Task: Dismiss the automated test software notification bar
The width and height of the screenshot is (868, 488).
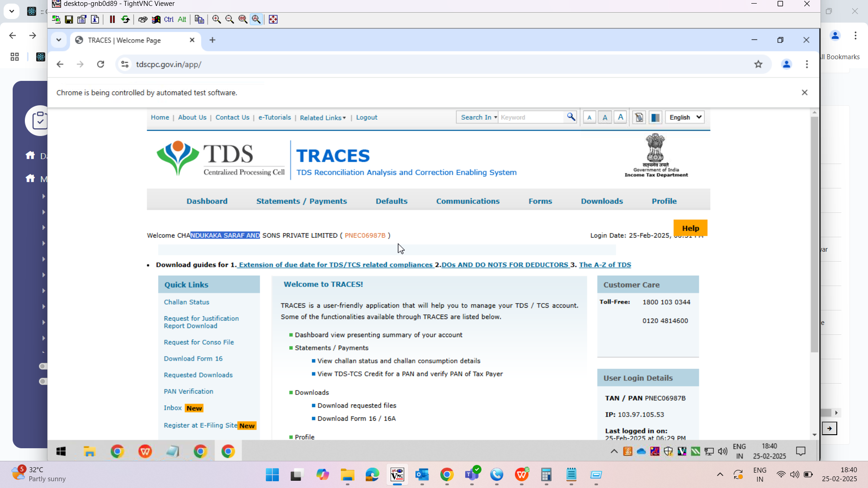Action: pyautogui.click(x=804, y=93)
